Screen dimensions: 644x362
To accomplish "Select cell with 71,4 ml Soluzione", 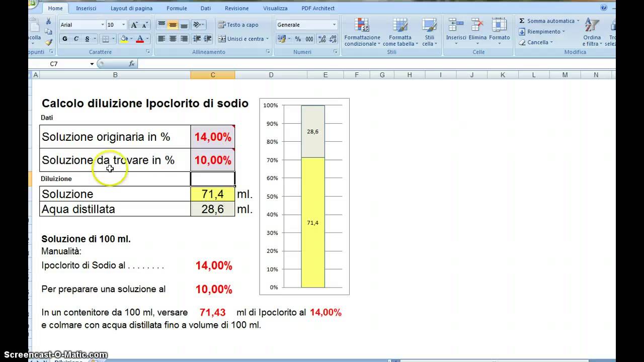I will click(213, 194).
